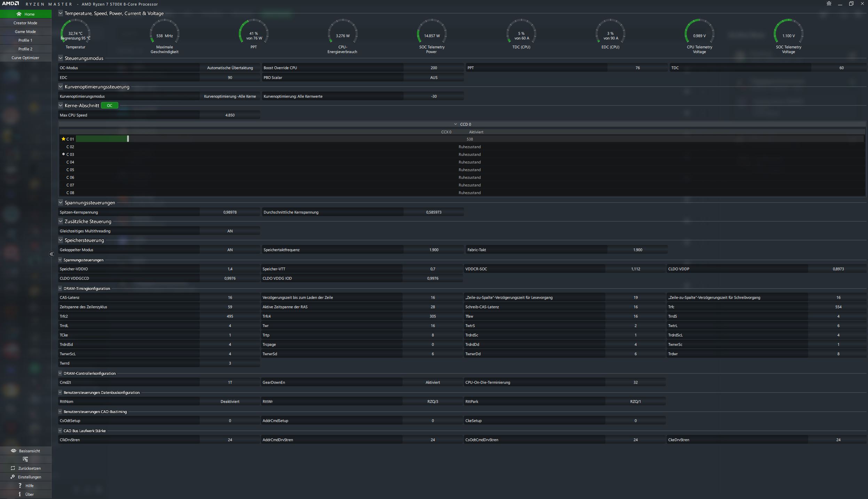The width and height of the screenshot is (868, 499).
Task: Click the Home house icon
Action: [19, 14]
